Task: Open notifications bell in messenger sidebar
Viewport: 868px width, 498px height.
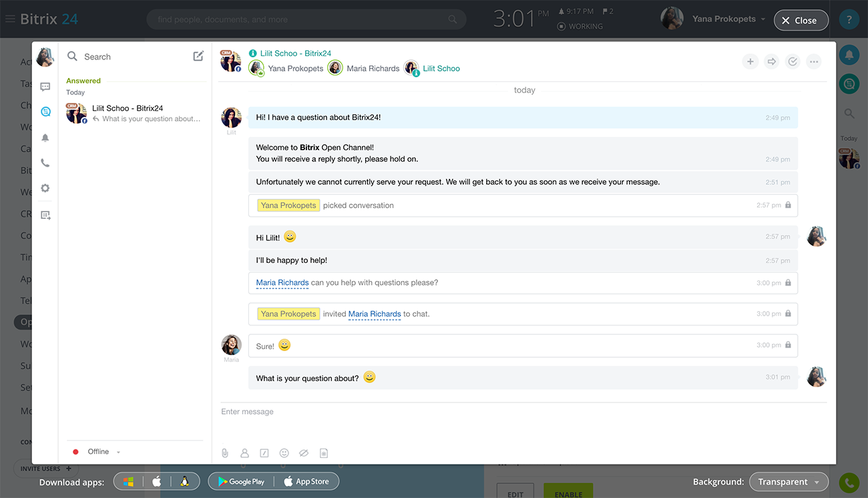Action: coord(45,138)
